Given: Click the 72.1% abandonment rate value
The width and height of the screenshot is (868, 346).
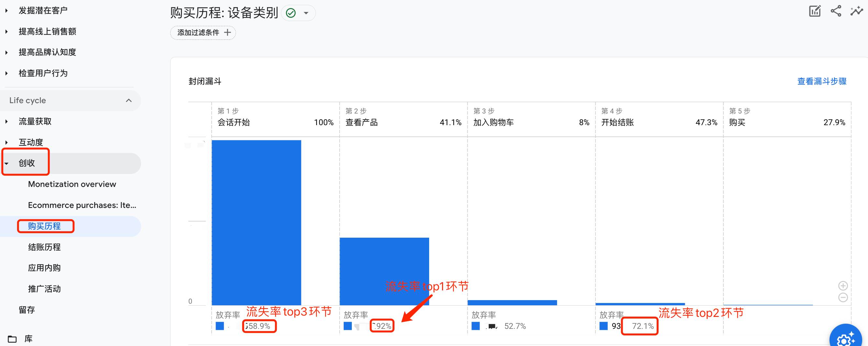Looking at the screenshot, I should [x=642, y=326].
